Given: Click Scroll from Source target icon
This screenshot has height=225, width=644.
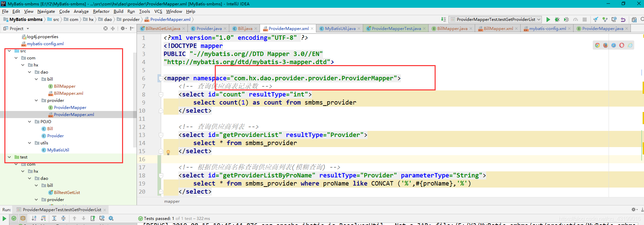Looking at the screenshot, I should [106, 29].
